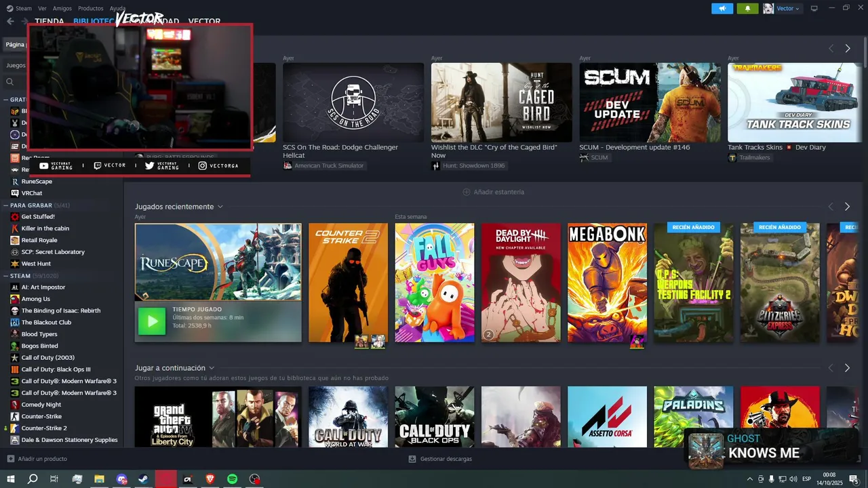This screenshot has height=488, width=868.
Task: Open the megaphone announcements button
Action: (x=722, y=8)
